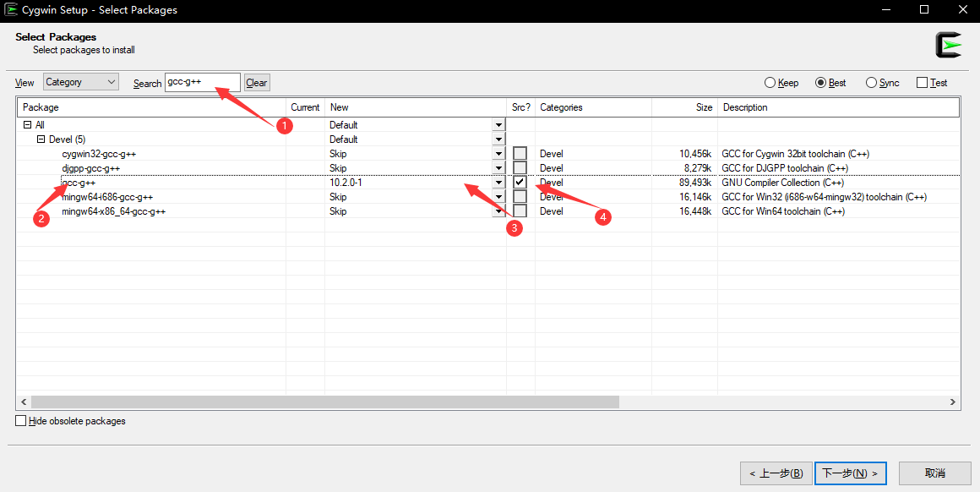Screen dimensions: 980x492
Task: Click description 'GCC for Win64 toolchain (C++)'
Action: [784, 211]
